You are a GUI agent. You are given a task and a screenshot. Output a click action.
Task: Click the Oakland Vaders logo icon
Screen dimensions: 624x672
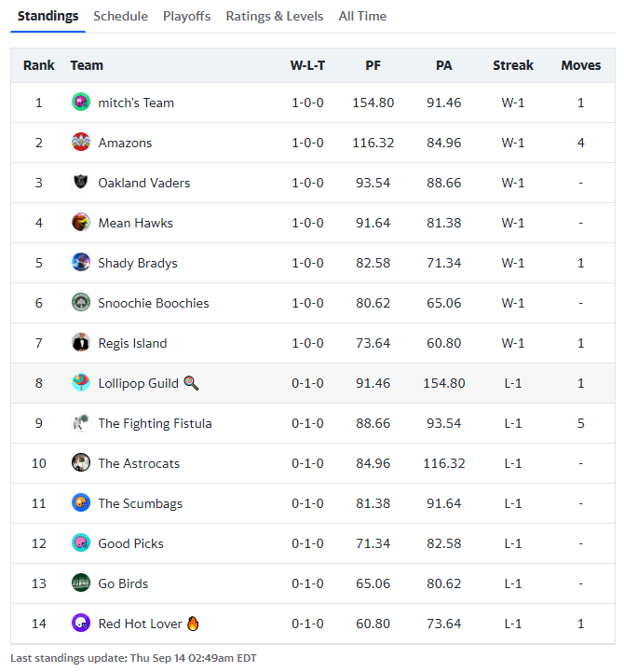pos(81,183)
